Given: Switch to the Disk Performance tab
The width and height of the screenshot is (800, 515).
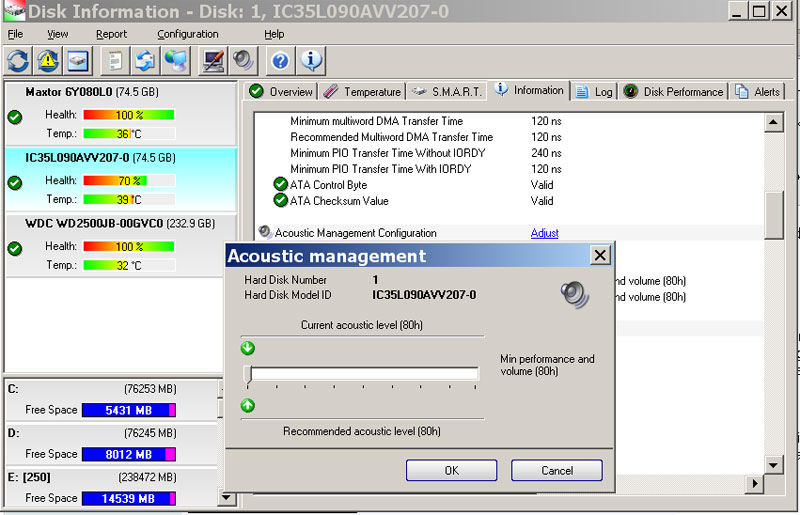Looking at the screenshot, I should coord(673,92).
